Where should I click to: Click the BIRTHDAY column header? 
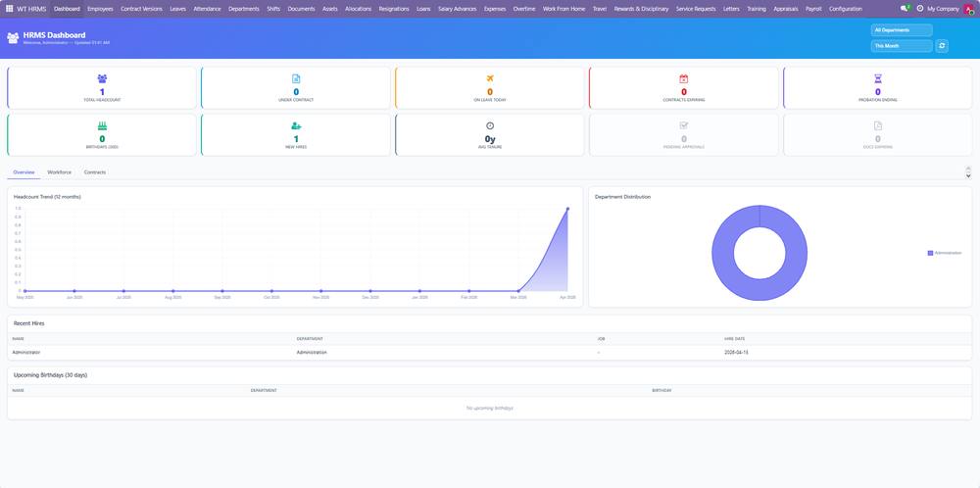[x=661, y=391]
